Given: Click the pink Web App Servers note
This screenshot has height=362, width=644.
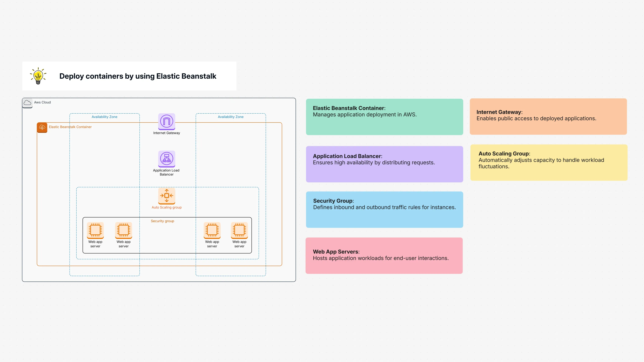Looking at the screenshot, I should pyautogui.click(x=384, y=255).
